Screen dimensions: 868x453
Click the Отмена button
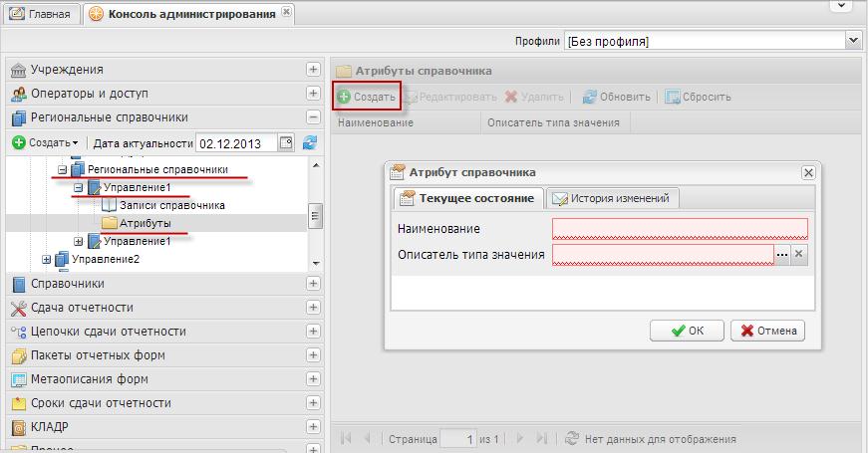[x=767, y=331]
